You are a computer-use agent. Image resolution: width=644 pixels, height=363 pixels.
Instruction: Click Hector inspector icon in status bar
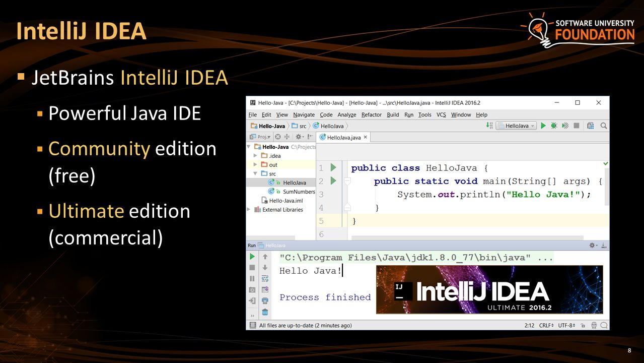point(594,325)
